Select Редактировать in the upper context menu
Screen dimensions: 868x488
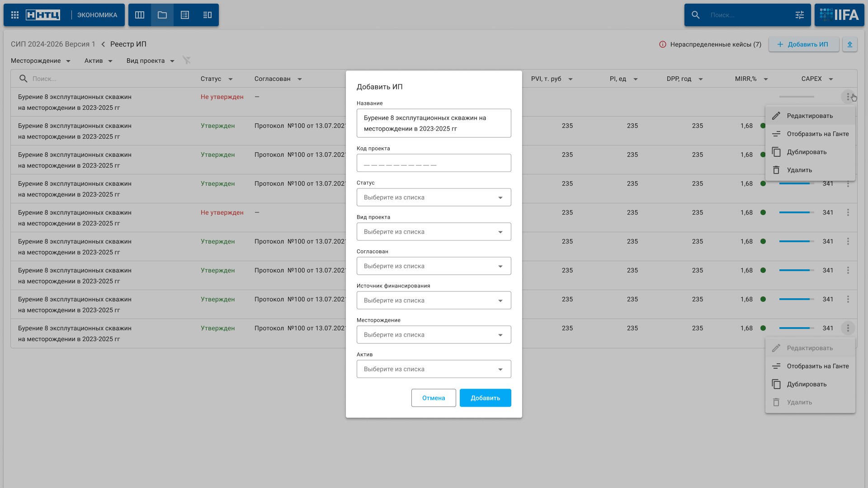click(809, 116)
